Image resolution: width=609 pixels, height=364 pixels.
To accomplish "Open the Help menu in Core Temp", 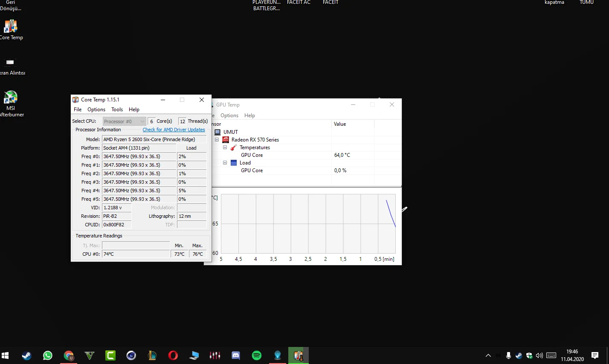I will pyautogui.click(x=134, y=110).
